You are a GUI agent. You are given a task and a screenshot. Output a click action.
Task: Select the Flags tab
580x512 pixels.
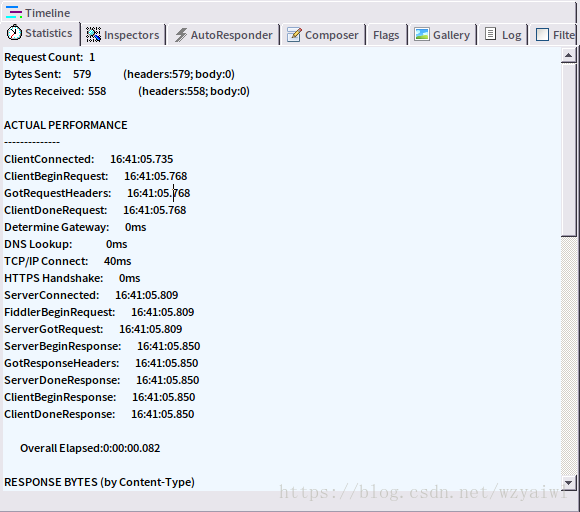[x=386, y=35]
